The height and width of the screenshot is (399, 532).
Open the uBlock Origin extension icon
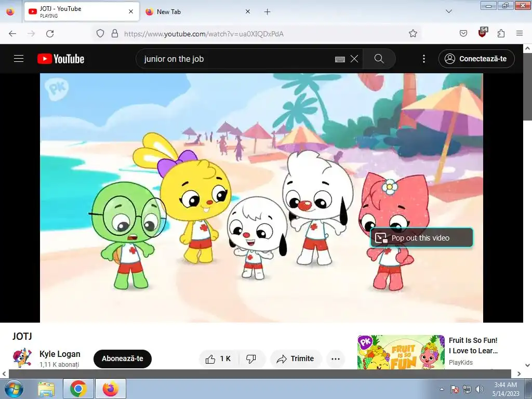coord(483,33)
